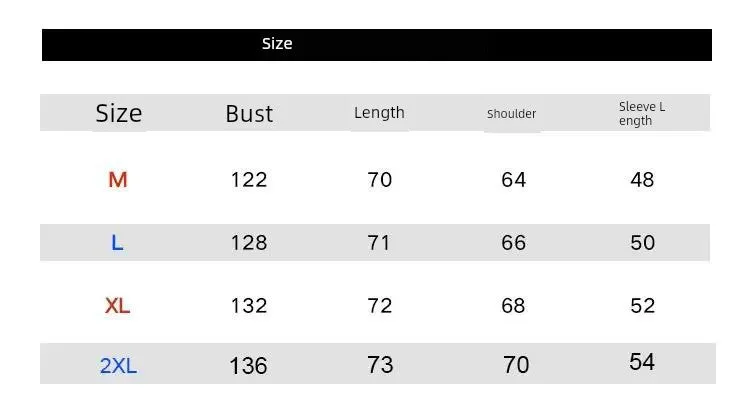
Task: Choose the red XL size label
Action: coord(117,306)
